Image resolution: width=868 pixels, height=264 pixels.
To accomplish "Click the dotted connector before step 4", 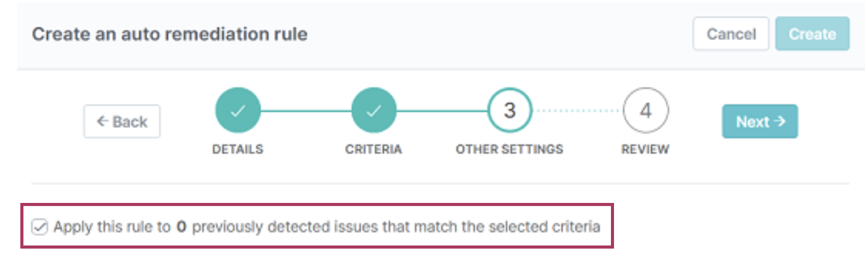I will (577, 111).
